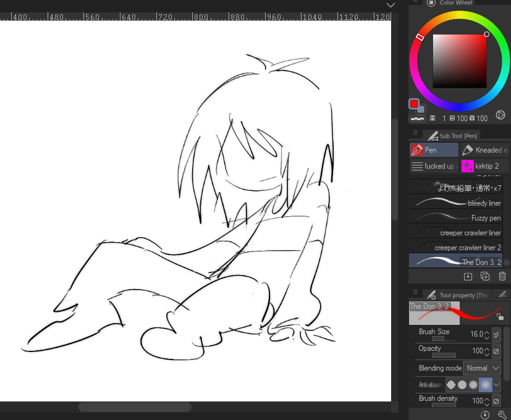Delete the selected sub tool
Viewport: 511px width, 420px height.
[502, 276]
